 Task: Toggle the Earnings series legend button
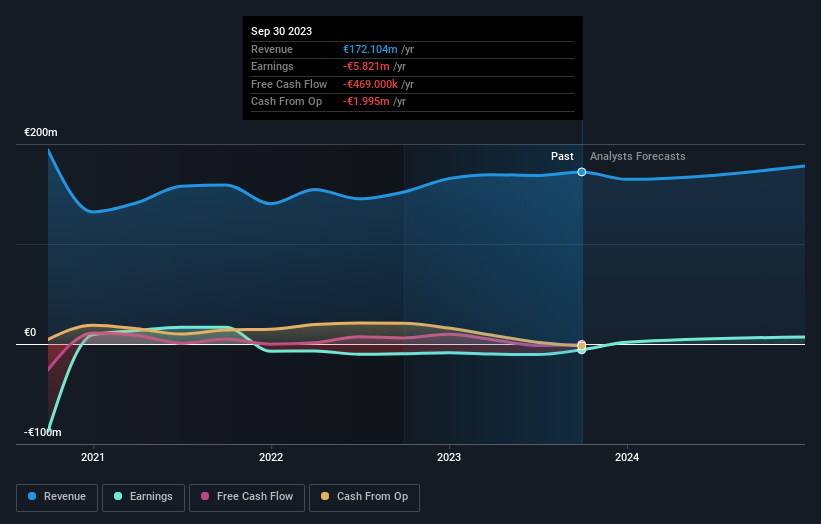[x=143, y=497]
